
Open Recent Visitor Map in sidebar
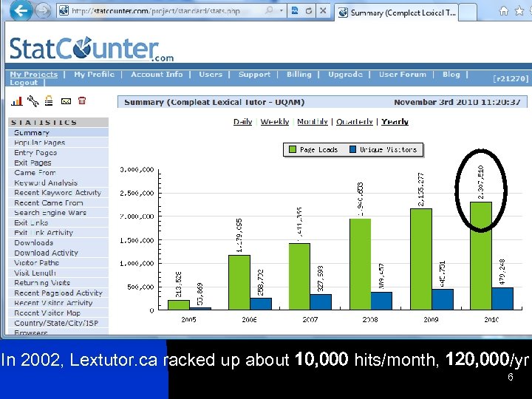pos(58,313)
